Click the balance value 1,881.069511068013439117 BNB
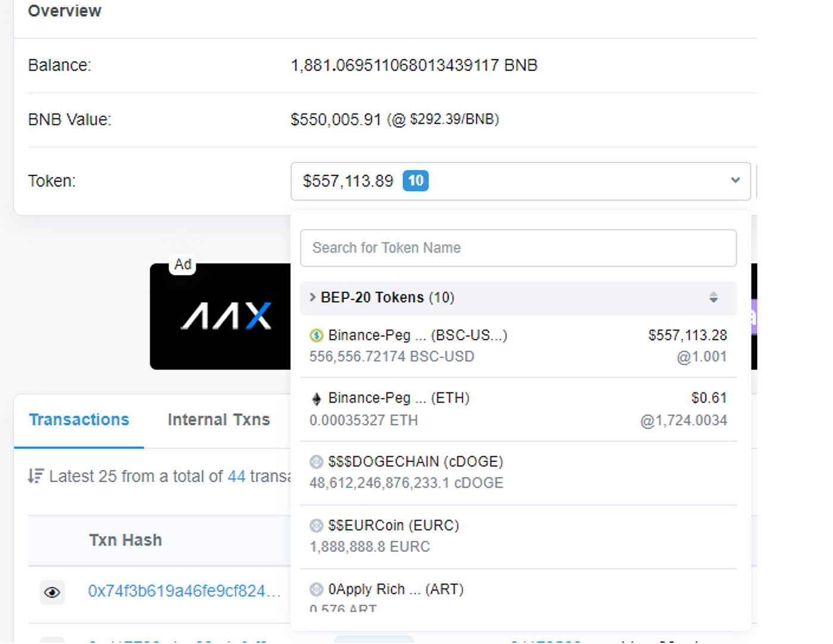The image size is (833, 644). click(x=414, y=65)
